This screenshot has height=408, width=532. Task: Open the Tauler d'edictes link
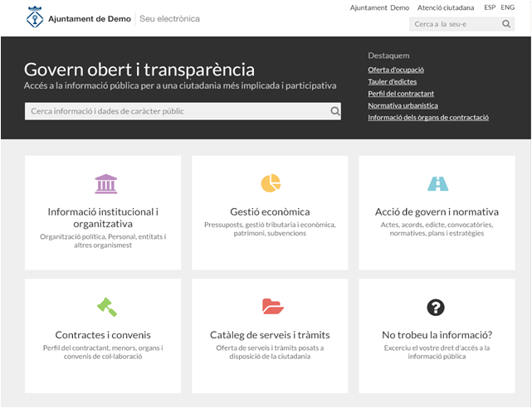click(x=392, y=81)
